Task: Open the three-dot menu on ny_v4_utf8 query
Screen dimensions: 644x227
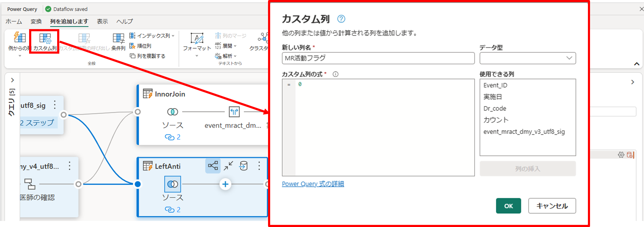Action: [x=70, y=166]
